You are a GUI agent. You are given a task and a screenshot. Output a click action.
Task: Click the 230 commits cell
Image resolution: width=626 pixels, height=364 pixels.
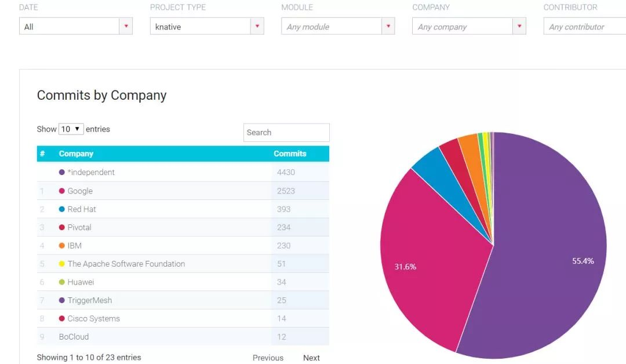[x=300, y=245]
